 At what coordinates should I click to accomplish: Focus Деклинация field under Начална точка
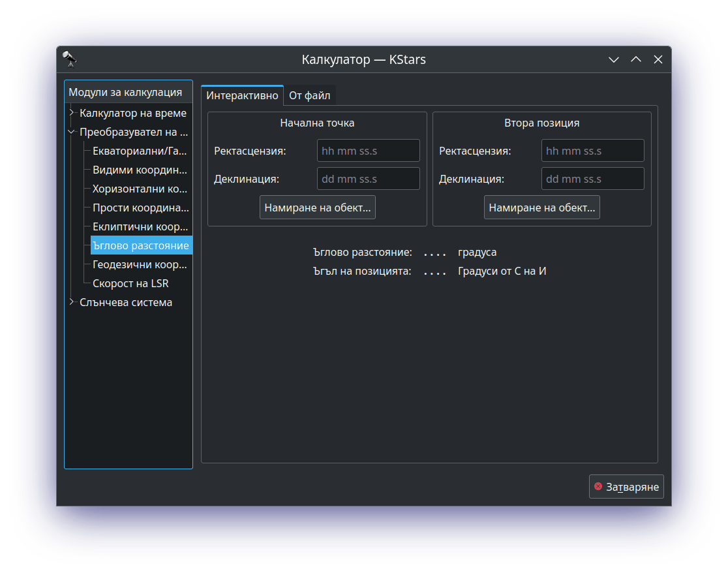[x=368, y=179]
